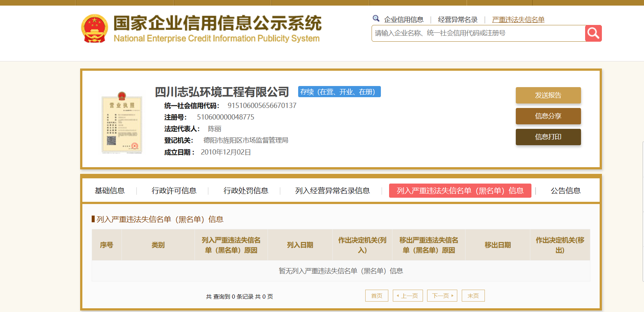Click the 移出严重违法失信名单（黑名单）原因 column header
Image resolution: width=644 pixels, height=312 pixels.
[429, 245]
